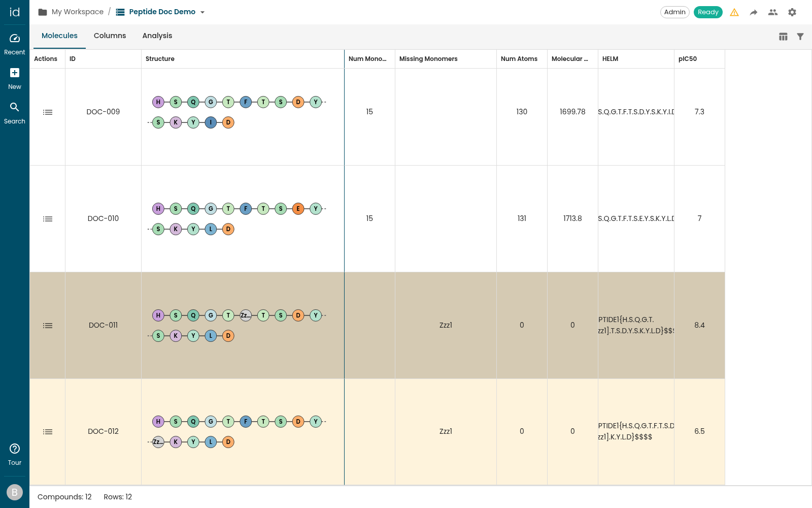Switch to the Analysis tab
812x508 pixels.
click(x=157, y=36)
